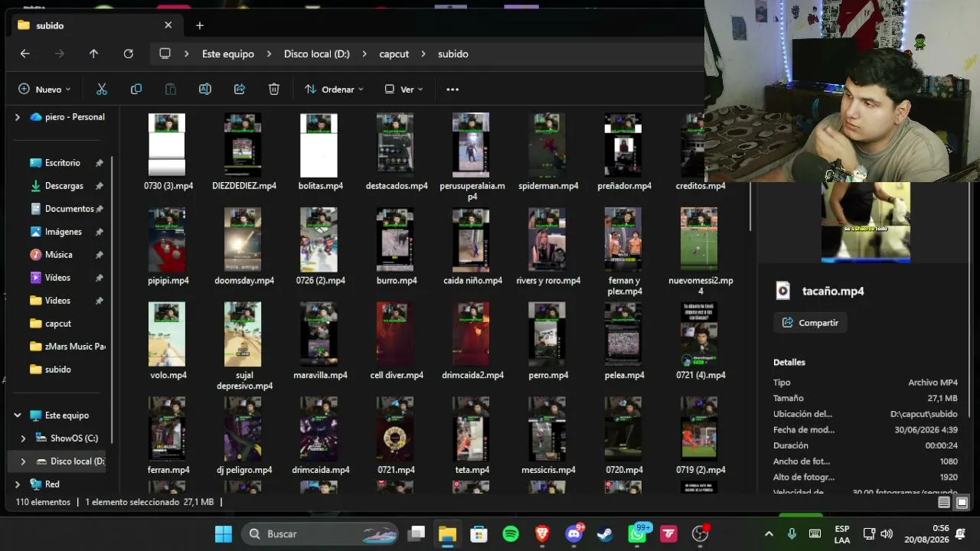
Task: Select the volo.mp4 video thumbnail
Action: point(167,334)
